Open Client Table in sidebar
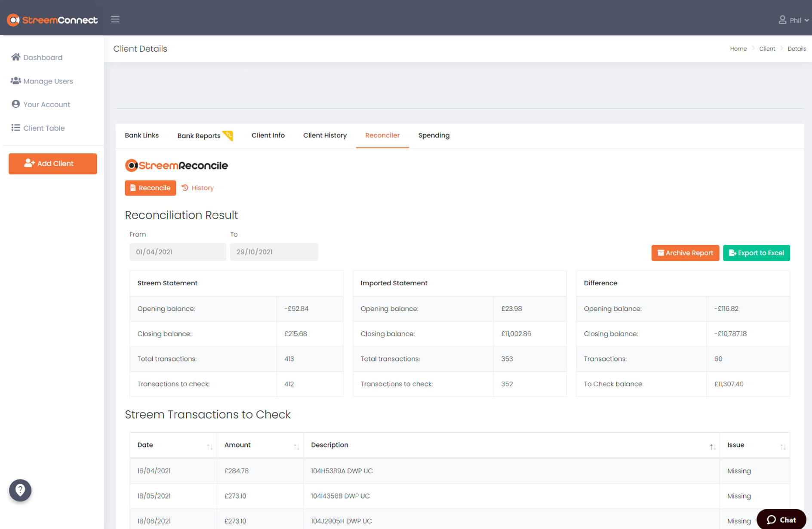Image resolution: width=812 pixels, height=529 pixels. pyautogui.click(x=38, y=128)
